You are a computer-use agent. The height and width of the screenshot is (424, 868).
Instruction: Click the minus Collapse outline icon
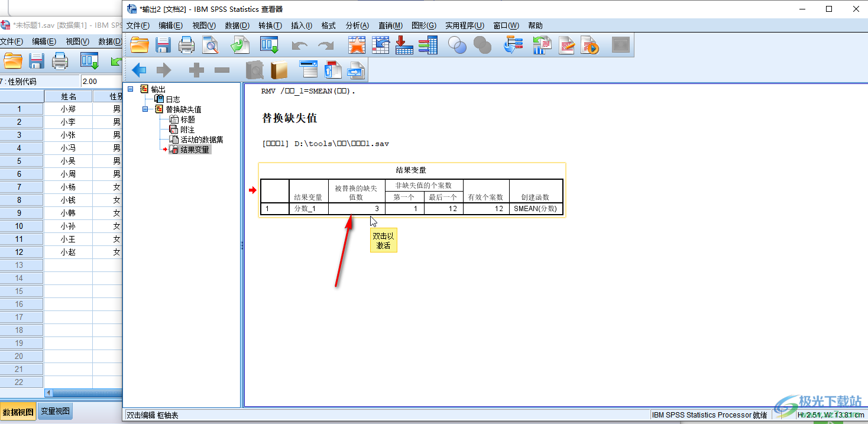pos(222,70)
